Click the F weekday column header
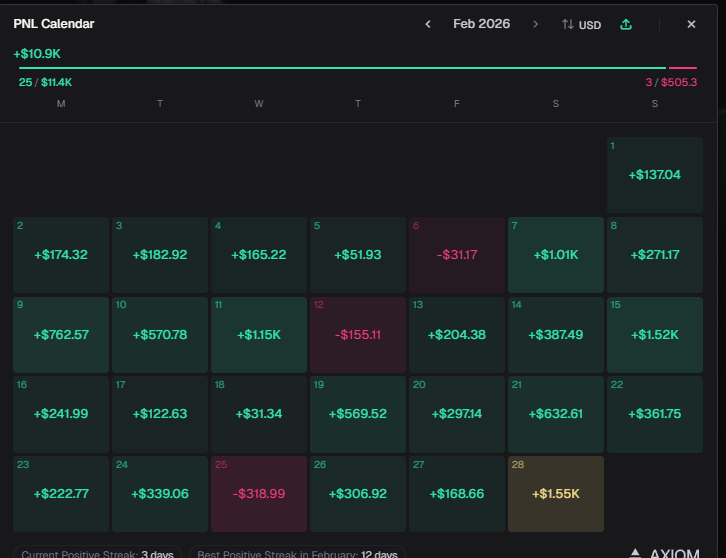The image size is (726, 558). [457, 104]
